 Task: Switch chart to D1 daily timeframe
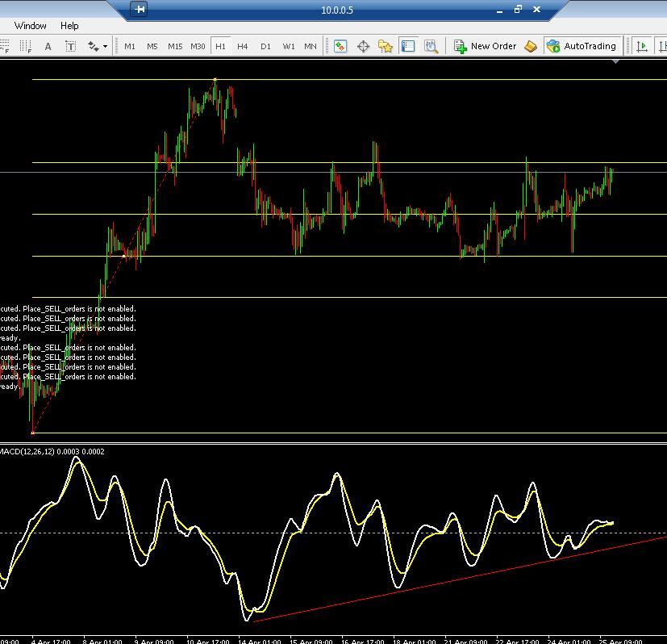point(265,46)
